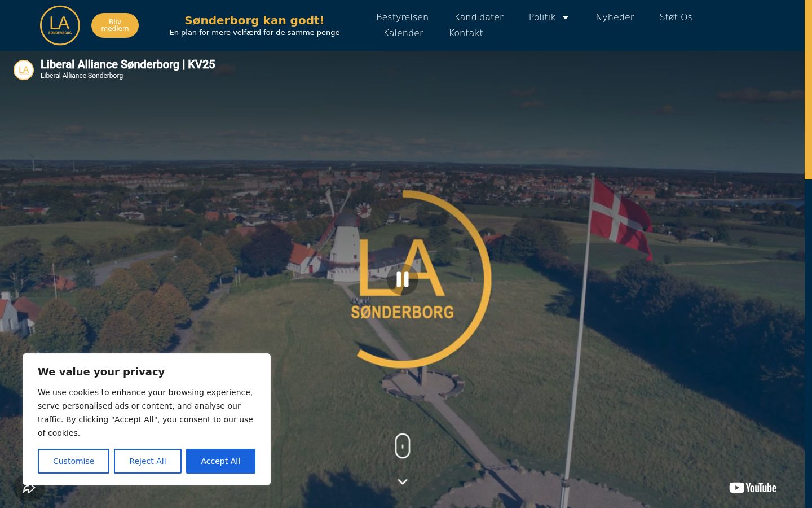Open the Bestyrelsen menu item
The width and height of the screenshot is (812, 508).
pyautogui.click(x=403, y=17)
